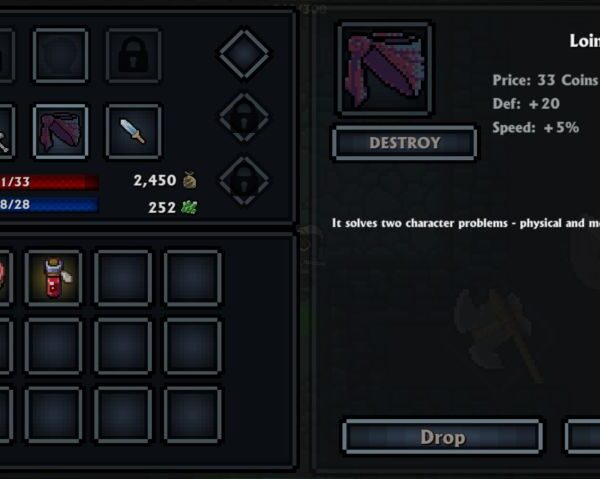Click the bottom locked diamond slot
600x479 pixels.
244,180
